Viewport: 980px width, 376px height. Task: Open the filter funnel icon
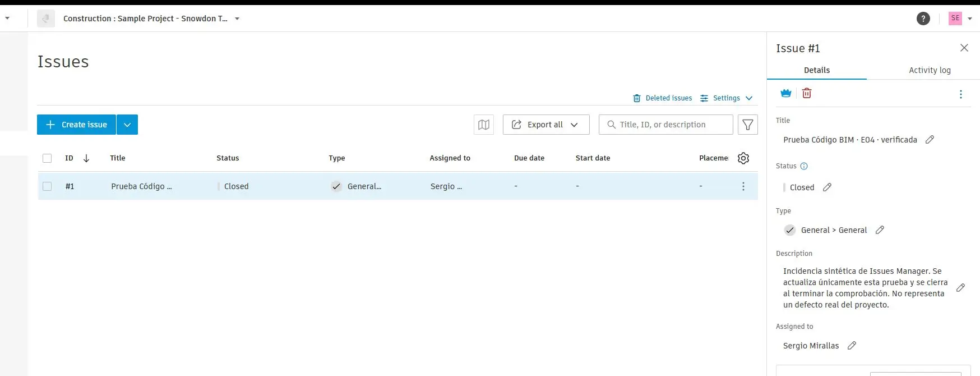[748, 125]
